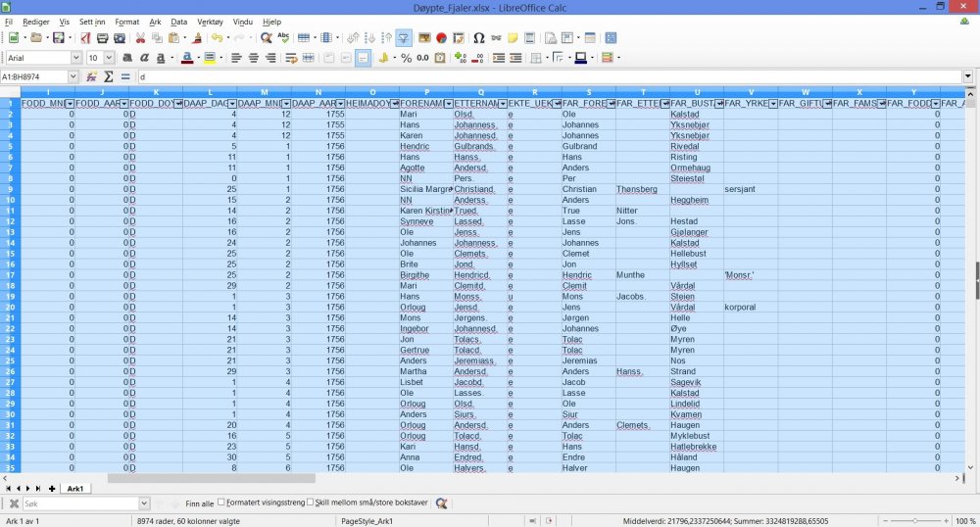Viewport: 980px width, 527px height.
Task: Toggle 'Formatert visingsstreng' checkbox
Action: coord(221,503)
